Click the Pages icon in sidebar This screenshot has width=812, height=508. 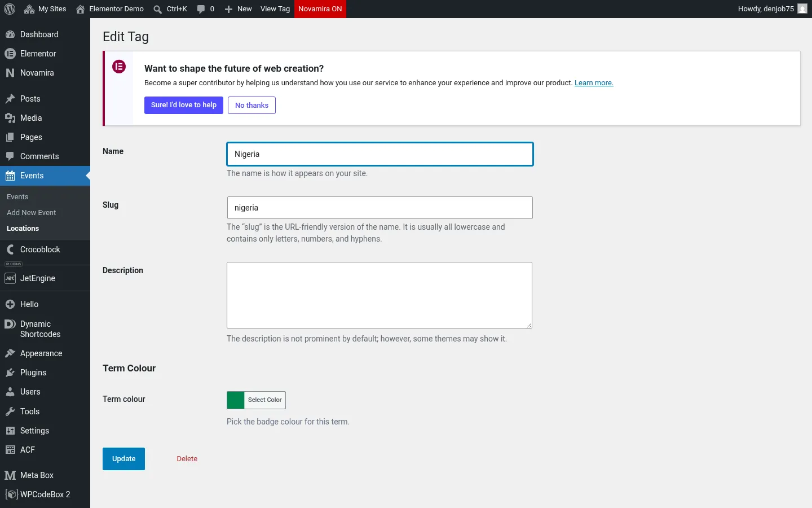10,137
